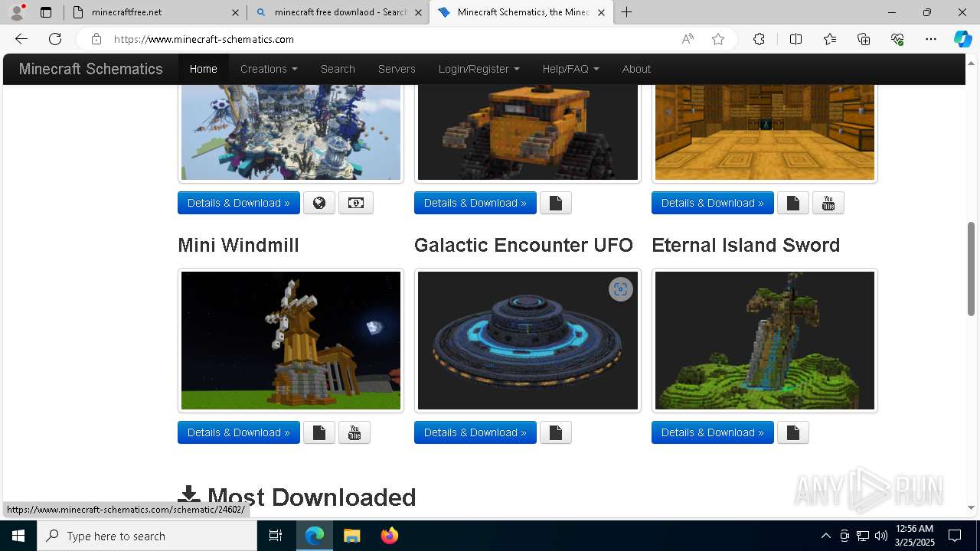Click the Eternal Island Sword heading
The height and width of the screenshot is (551, 980).
coord(746,245)
